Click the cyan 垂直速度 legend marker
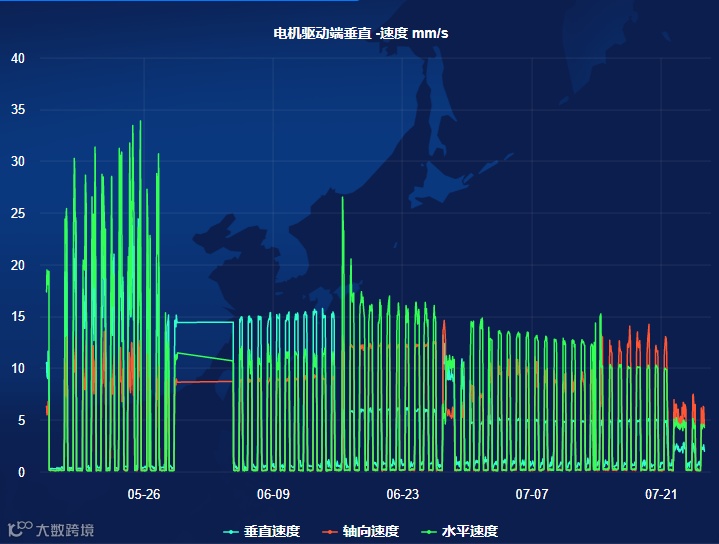719x544 pixels. click(x=231, y=532)
